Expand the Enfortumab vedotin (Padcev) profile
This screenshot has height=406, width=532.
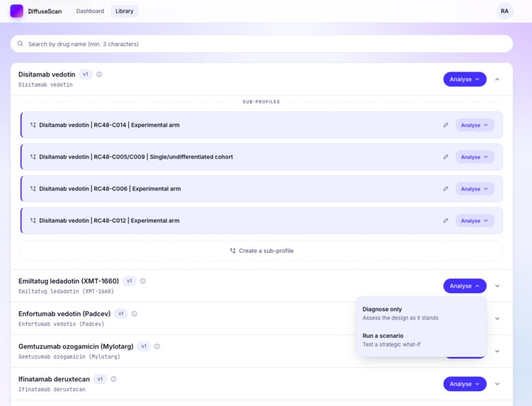(497, 318)
